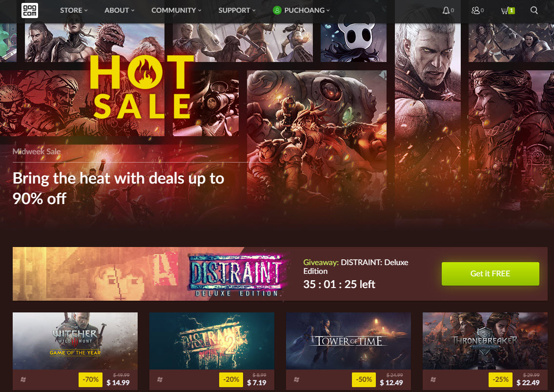This screenshot has height=392, width=554.
Task: Expand the ABOUT dropdown menu
Action: pos(119,10)
